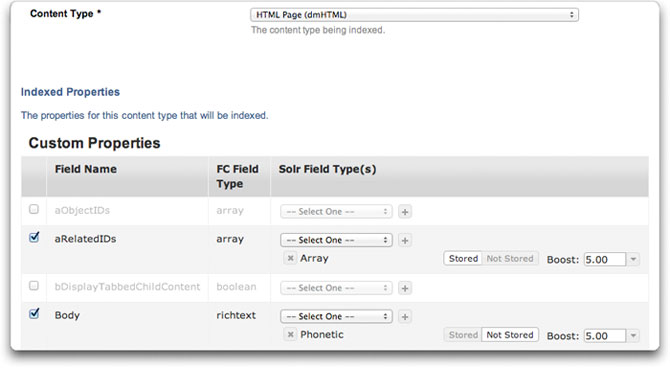The image size is (670, 368).
Task: Add Solr field type for aRelatedIDs row
Action: [x=405, y=240]
